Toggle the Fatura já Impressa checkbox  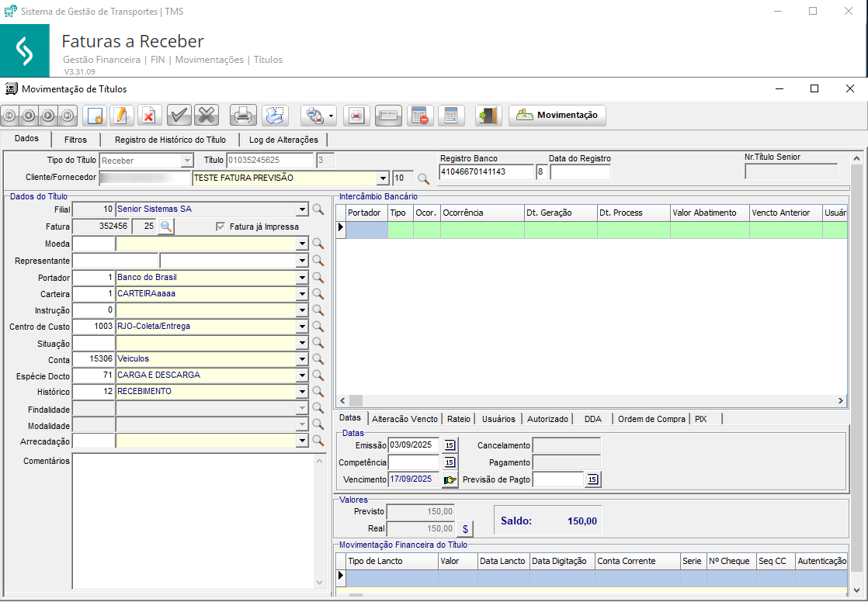tap(221, 227)
